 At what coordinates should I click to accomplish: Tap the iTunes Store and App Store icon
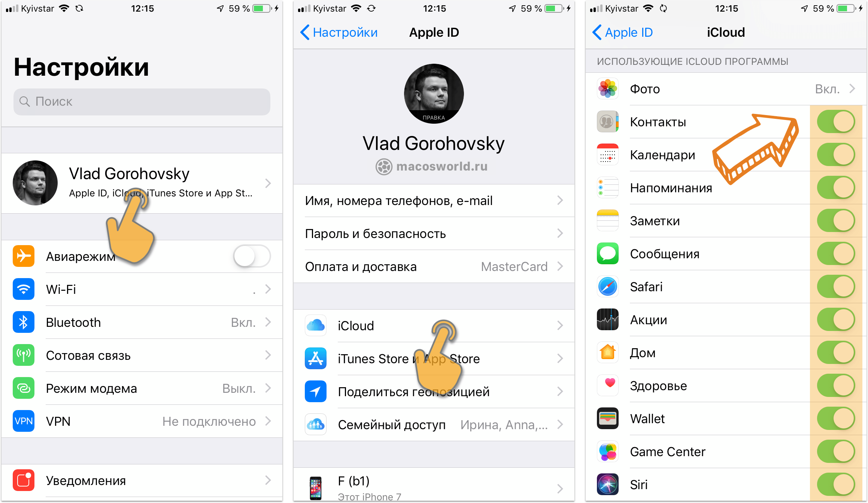pyautogui.click(x=317, y=358)
